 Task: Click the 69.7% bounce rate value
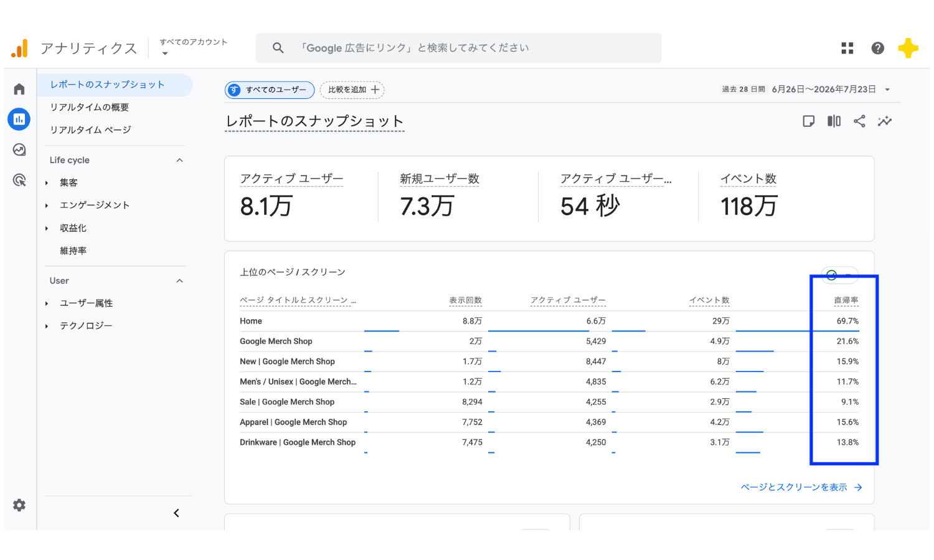[847, 321]
